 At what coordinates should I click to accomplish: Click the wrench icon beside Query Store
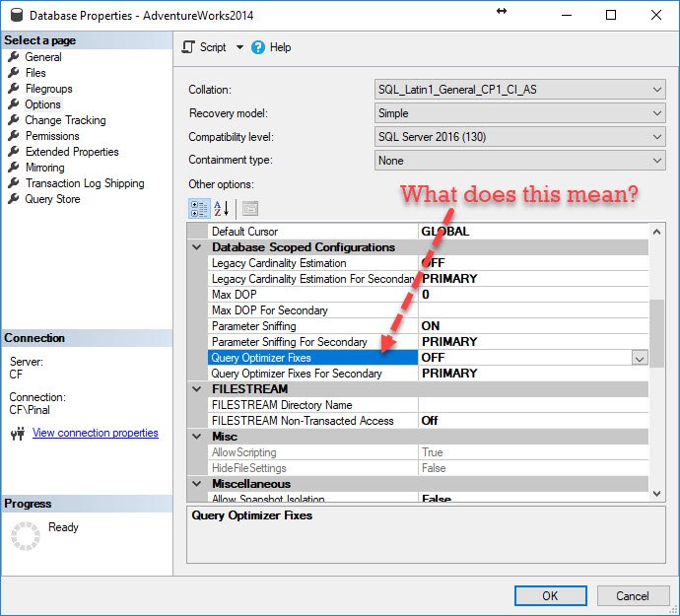[x=14, y=199]
